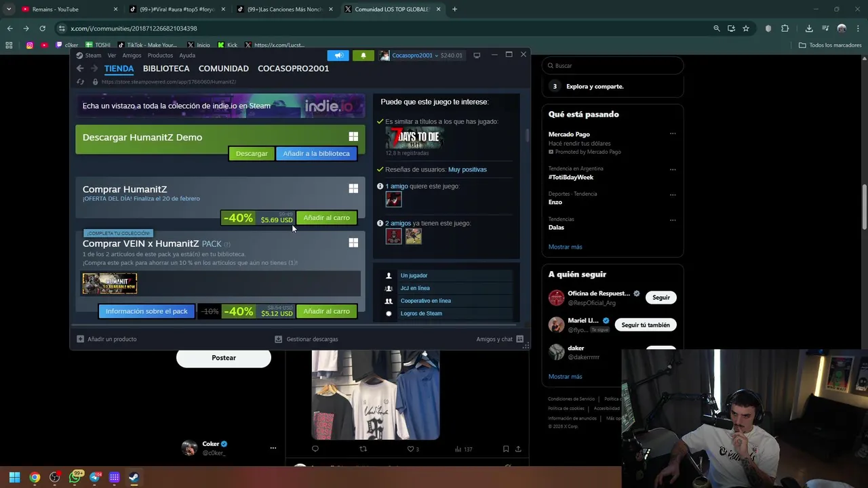
Task: Select Logros de Steam feature tag
Action: pyautogui.click(x=421, y=314)
